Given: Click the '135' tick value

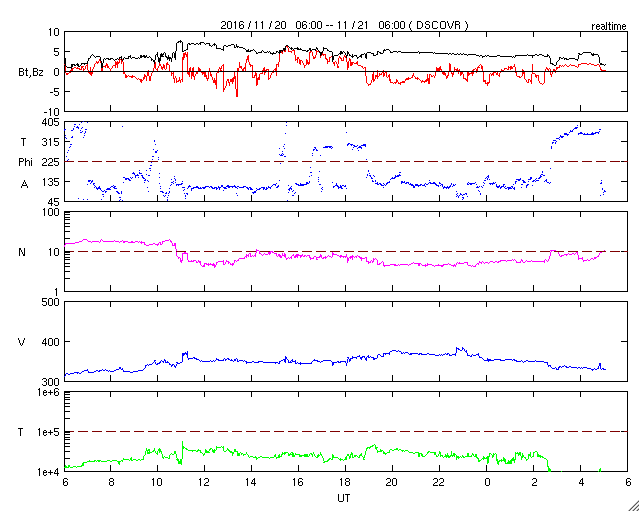Looking at the screenshot, I should pos(51,182).
